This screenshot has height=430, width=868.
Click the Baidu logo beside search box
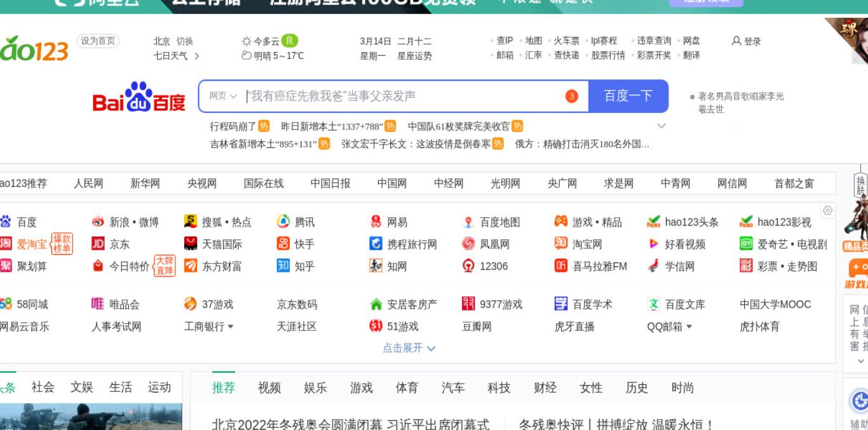[139, 97]
